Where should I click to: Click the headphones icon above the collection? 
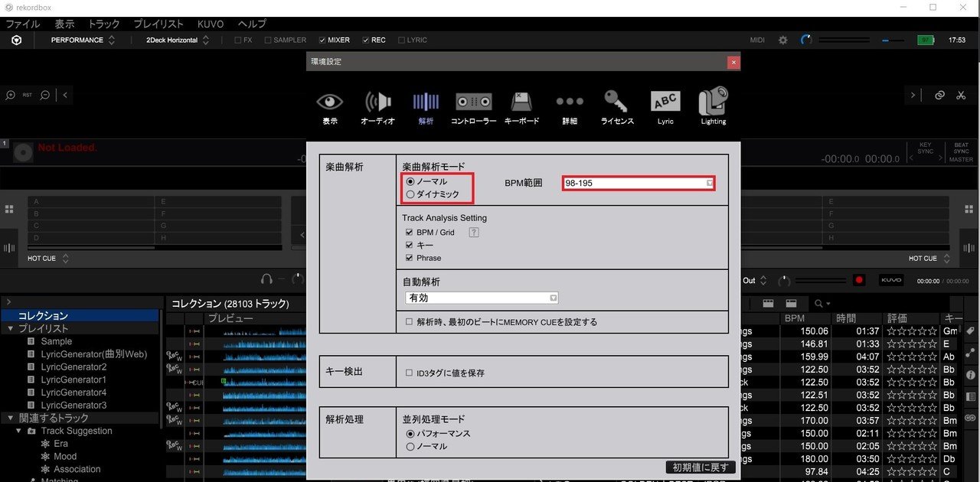266,280
